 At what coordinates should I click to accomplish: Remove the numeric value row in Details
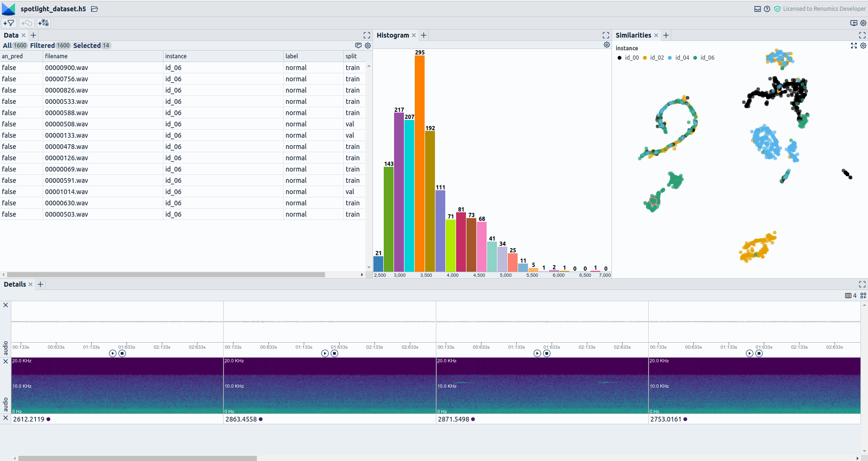(6, 418)
